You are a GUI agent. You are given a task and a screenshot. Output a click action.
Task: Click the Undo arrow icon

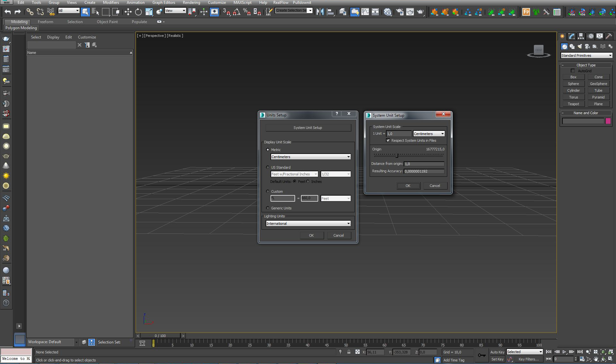click(x=8, y=12)
